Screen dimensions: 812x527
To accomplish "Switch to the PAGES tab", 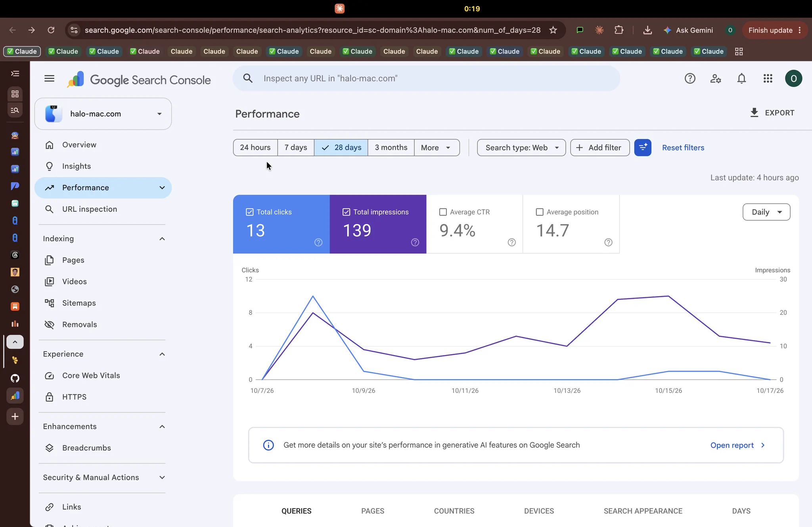I will [x=372, y=511].
